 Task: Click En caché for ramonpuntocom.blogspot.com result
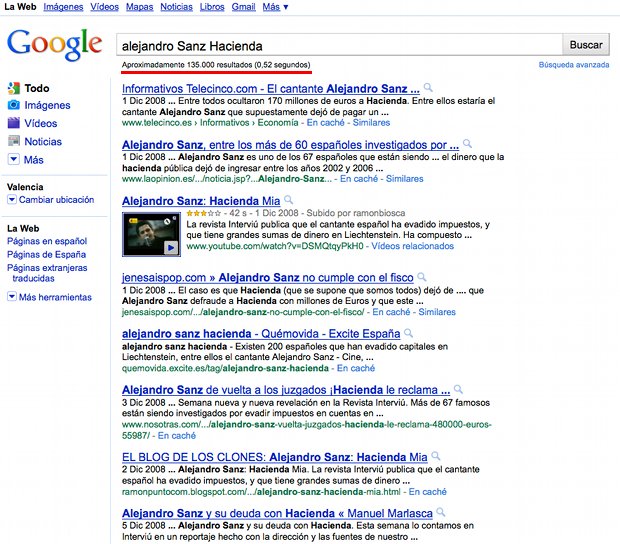[427, 491]
